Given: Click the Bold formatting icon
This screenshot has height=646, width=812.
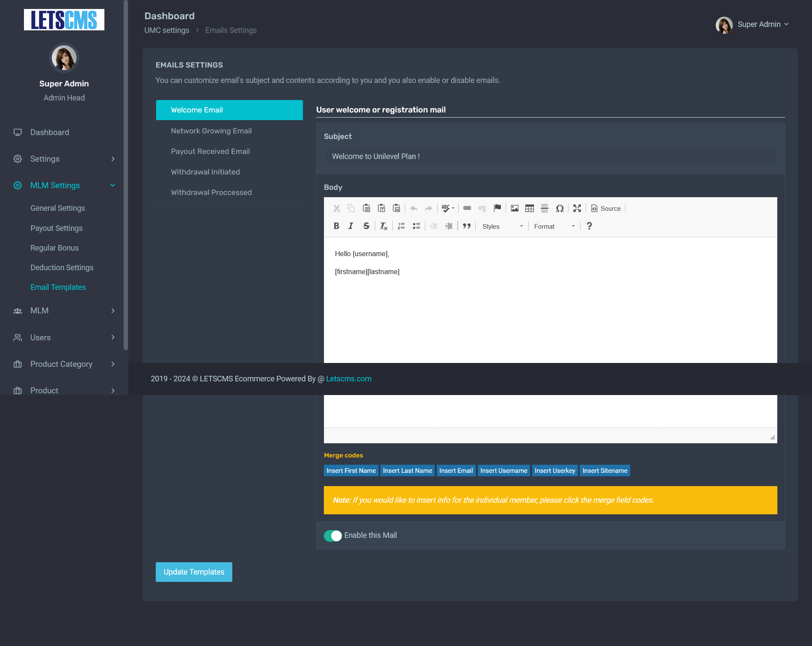Looking at the screenshot, I should [336, 226].
